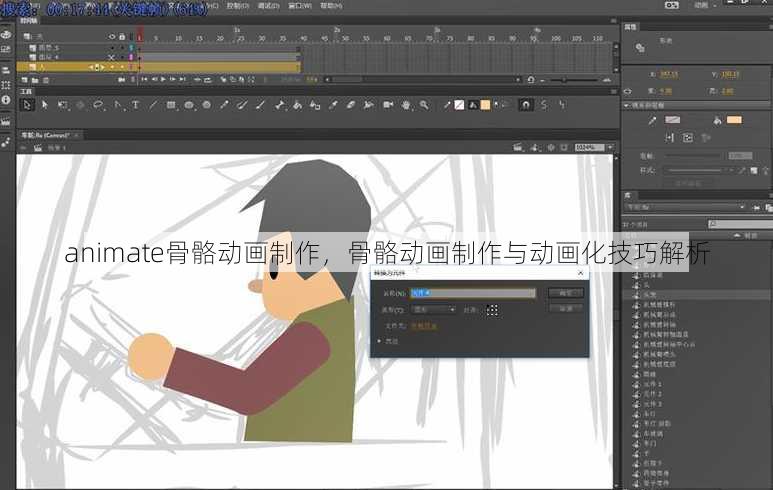Open the workspace switcher dropdown at top

(703, 5)
